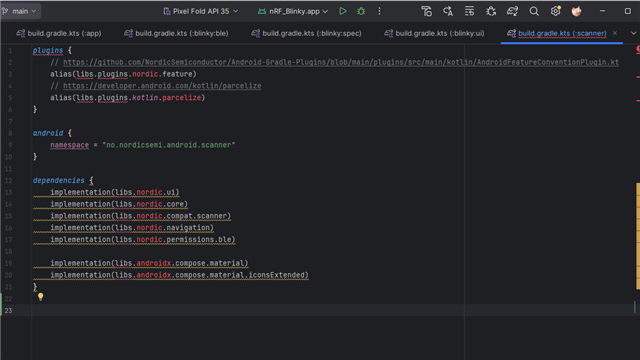Image resolution: width=640 pixels, height=360 pixels.
Task: Click 'implementation(libs.nordic.core)' line
Action: (119, 204)
